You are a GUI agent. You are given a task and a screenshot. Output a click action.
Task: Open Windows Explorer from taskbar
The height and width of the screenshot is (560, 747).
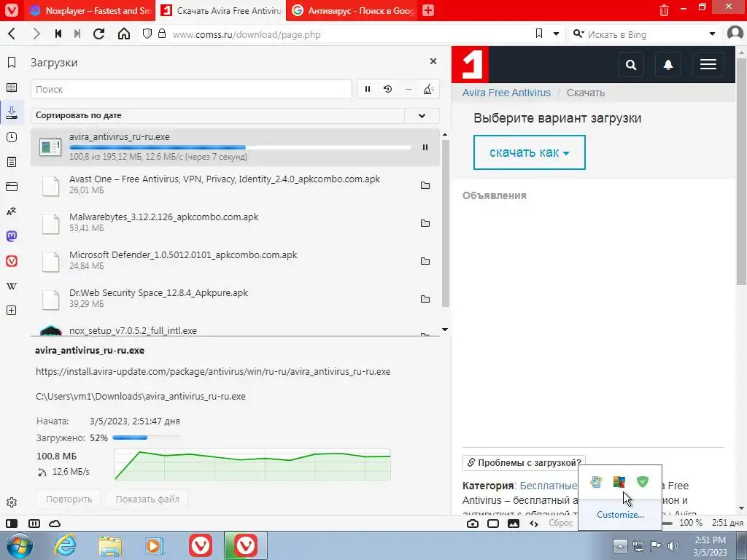click(110, 546)
